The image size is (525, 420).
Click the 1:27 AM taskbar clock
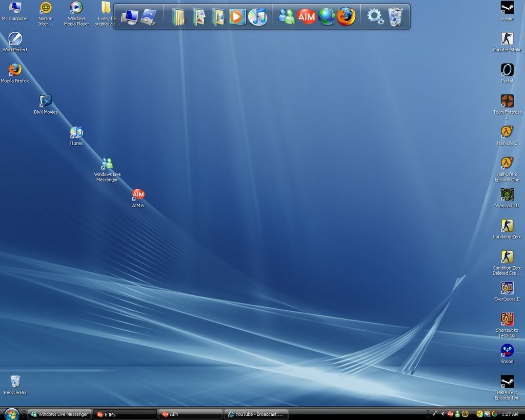pyautogui.click(x=510, y=414)
